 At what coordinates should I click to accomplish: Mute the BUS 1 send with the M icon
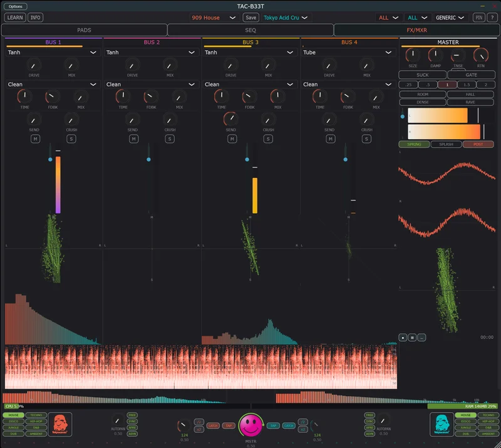point(34,138)
